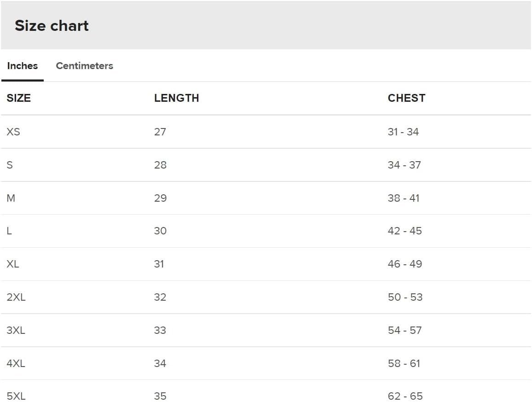This screenshot has height=402, width=532.
Task: Click the length value 29
Action: click(160, 198)
